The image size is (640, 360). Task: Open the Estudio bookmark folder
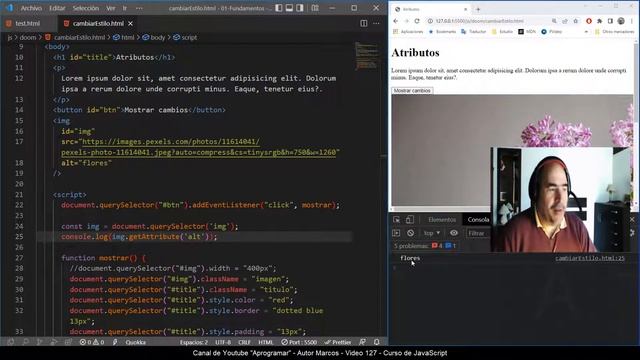click(502, 31)
